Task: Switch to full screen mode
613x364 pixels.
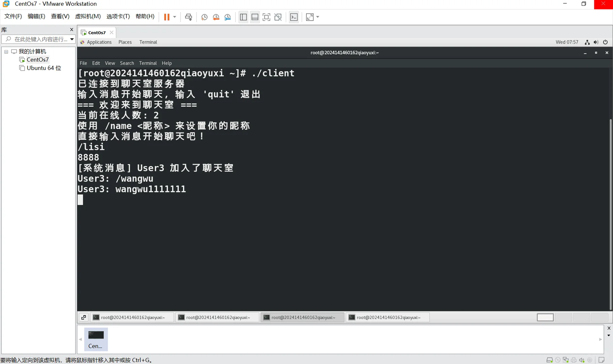Action: pyautogui.click(x=266, y=17)
